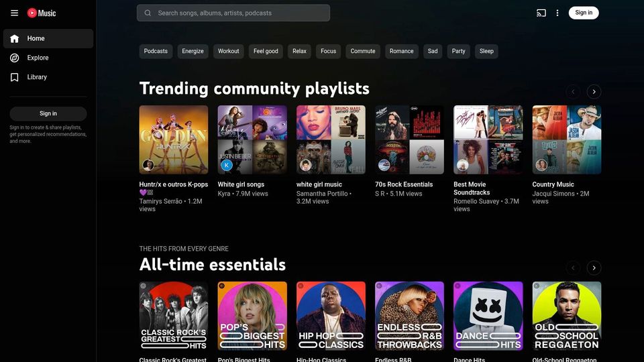Click the Tamirys Serrão avatar on Golden cover

pyautogui.click(x=148, y=165)
